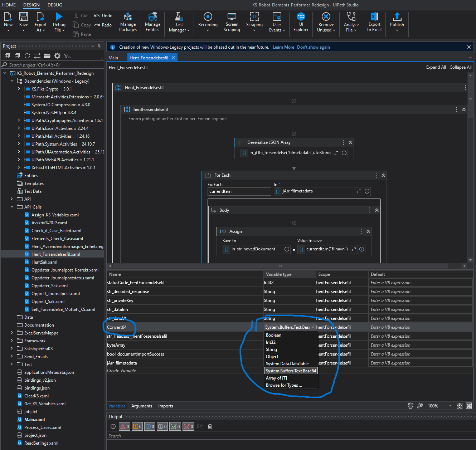This screenshot has width=476, height=450.
Task: Open the Imports panel tab
Action: point(166,406)
